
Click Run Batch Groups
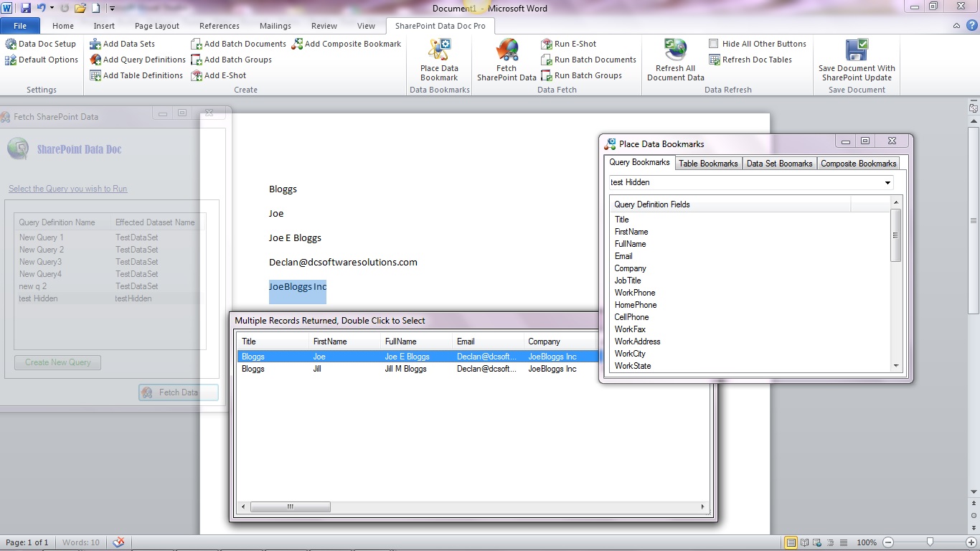pyautogui.click(x=581, y=75)
